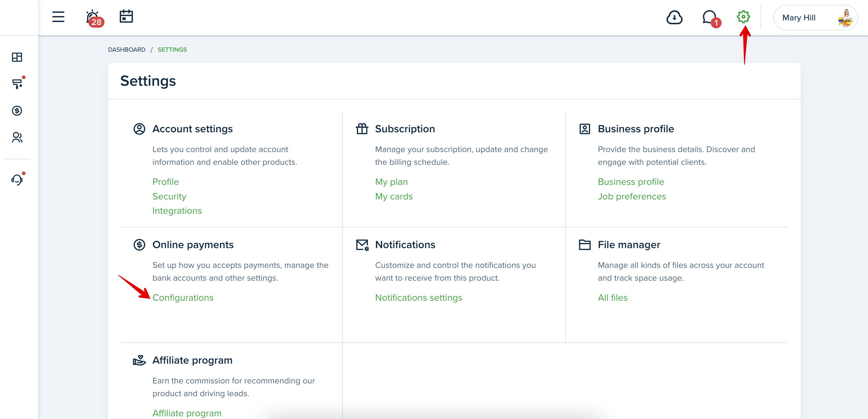Click Mary Hill's avatar picture
The width and height of the screenshot is (868, 419).
coord(845,18)
